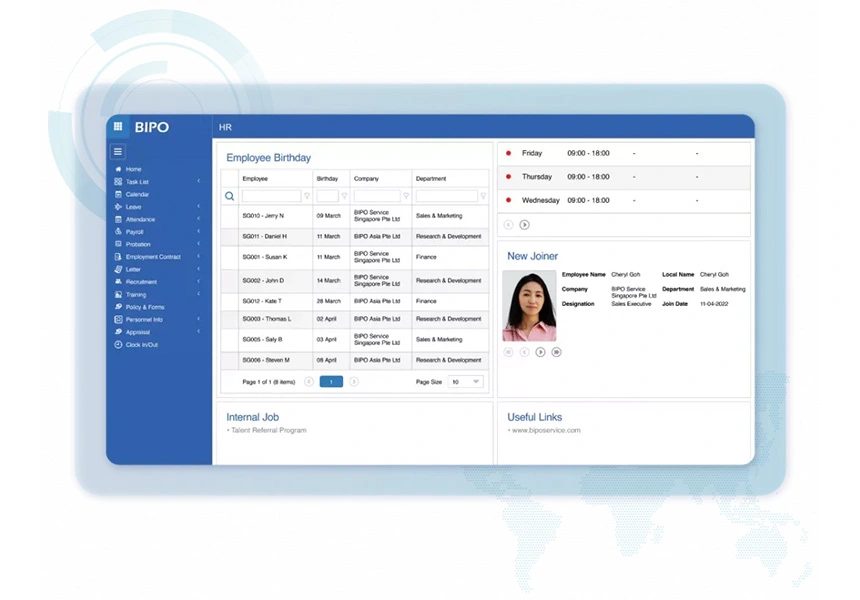860x600 pixels.
Task: Toggle the hamburger sidebar menu
Action: click(x=118, y=152)
